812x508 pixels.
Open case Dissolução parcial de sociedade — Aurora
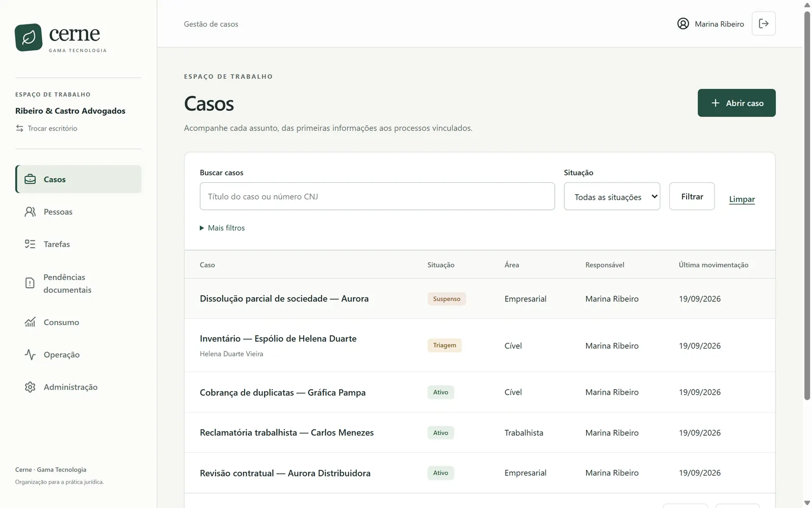coord(284,299)
